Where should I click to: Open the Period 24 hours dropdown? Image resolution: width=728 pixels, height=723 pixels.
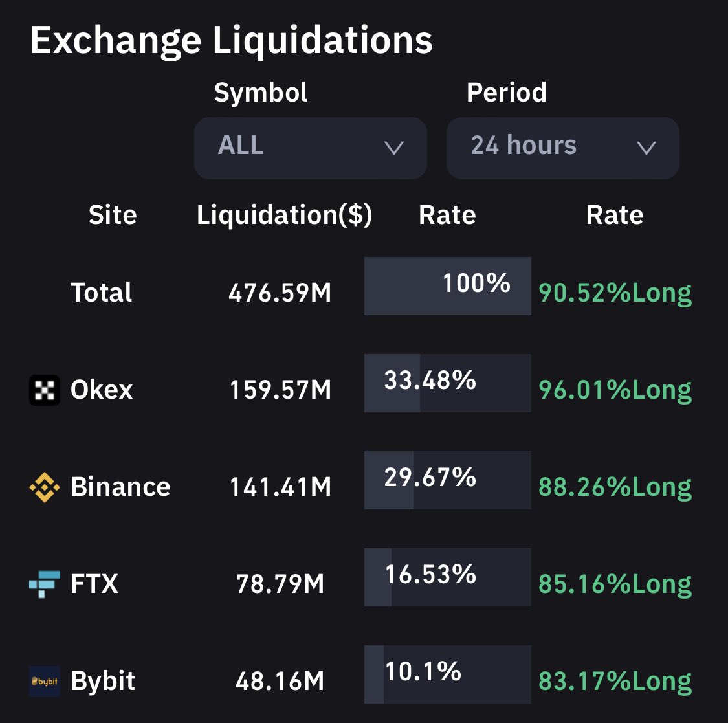tap(563, 148)
